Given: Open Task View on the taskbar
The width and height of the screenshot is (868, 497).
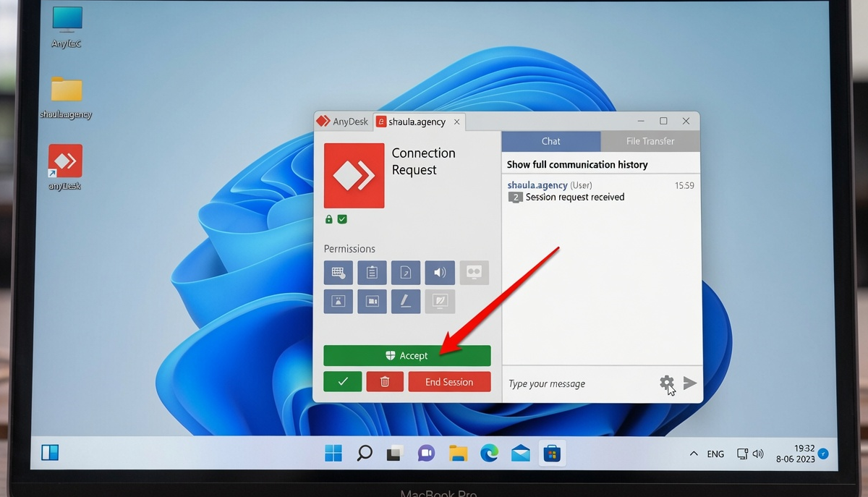Looking at the screenshot, I should [x=394, y=454].
